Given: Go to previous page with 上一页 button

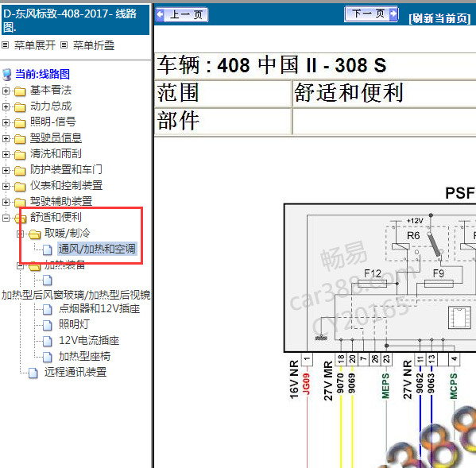Looking at the screenshot, I should [181, 14].
